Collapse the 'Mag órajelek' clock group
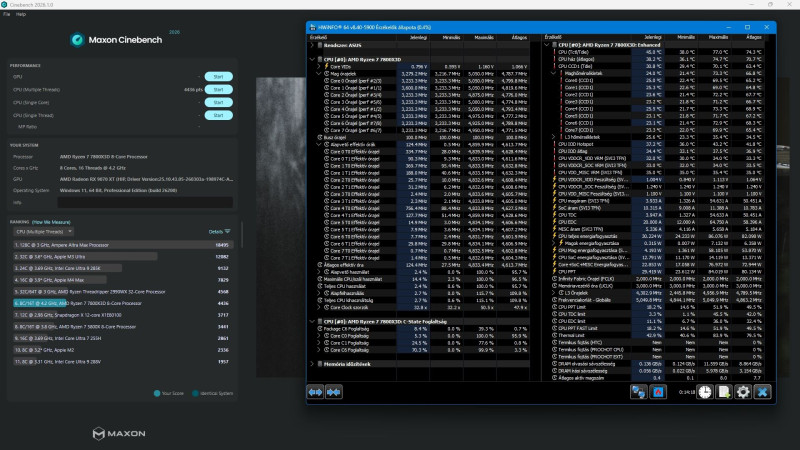Image resolution: width=800 pixels, height=450 pixels. pyautogui.click(x=319, y=73)
